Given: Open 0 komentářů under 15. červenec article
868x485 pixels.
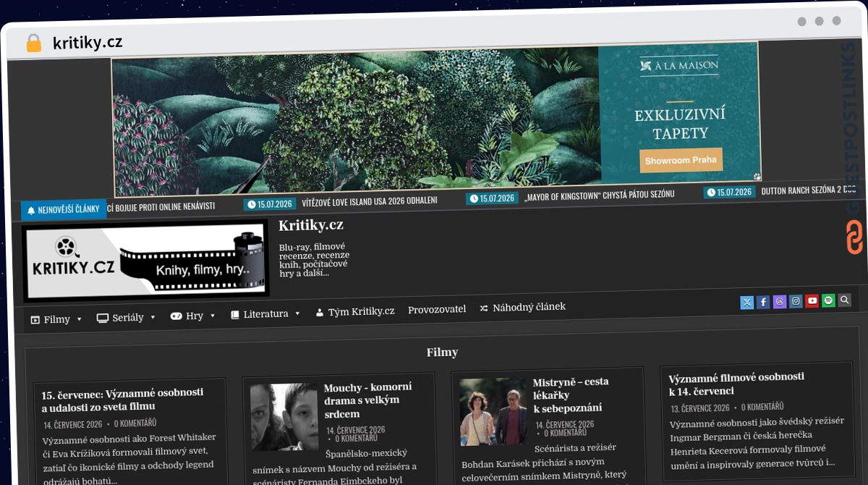Looking at the screenshot, I should click(135, 423).
